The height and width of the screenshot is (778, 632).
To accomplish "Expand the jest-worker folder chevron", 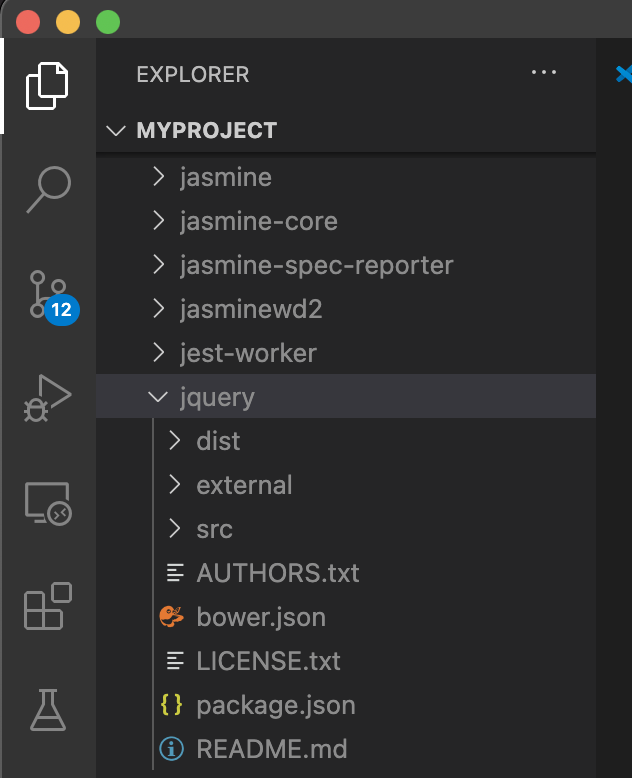I will [159, 352].
